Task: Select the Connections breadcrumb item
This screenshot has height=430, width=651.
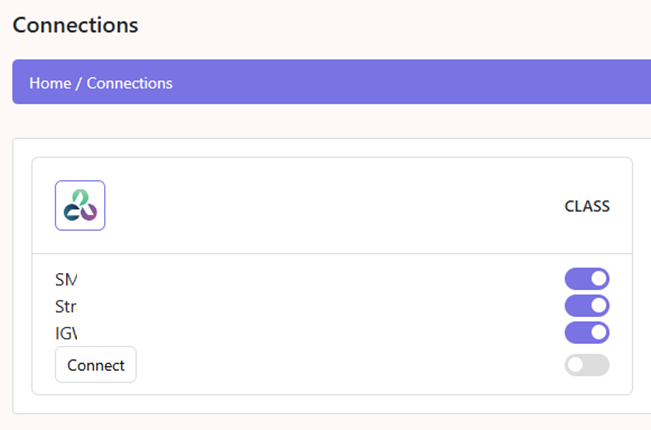Action: click(x=130, y=83)
